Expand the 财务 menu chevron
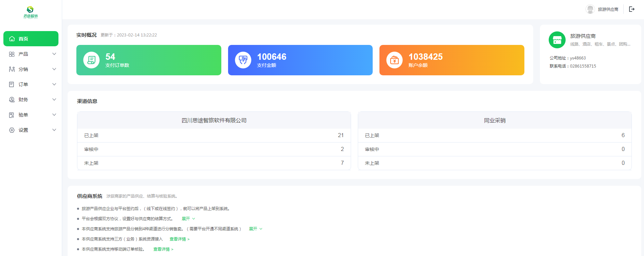644x256 pixels. (x=54, y=100)
